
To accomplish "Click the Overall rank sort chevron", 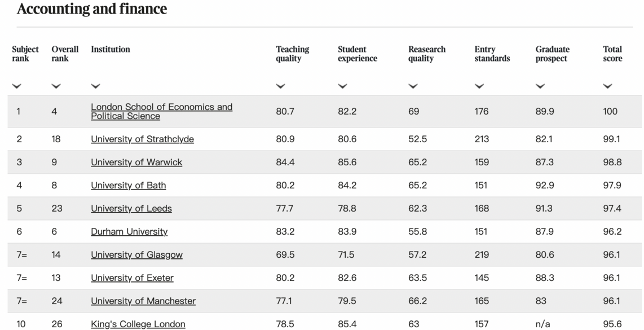I will (x=56, y=86).
